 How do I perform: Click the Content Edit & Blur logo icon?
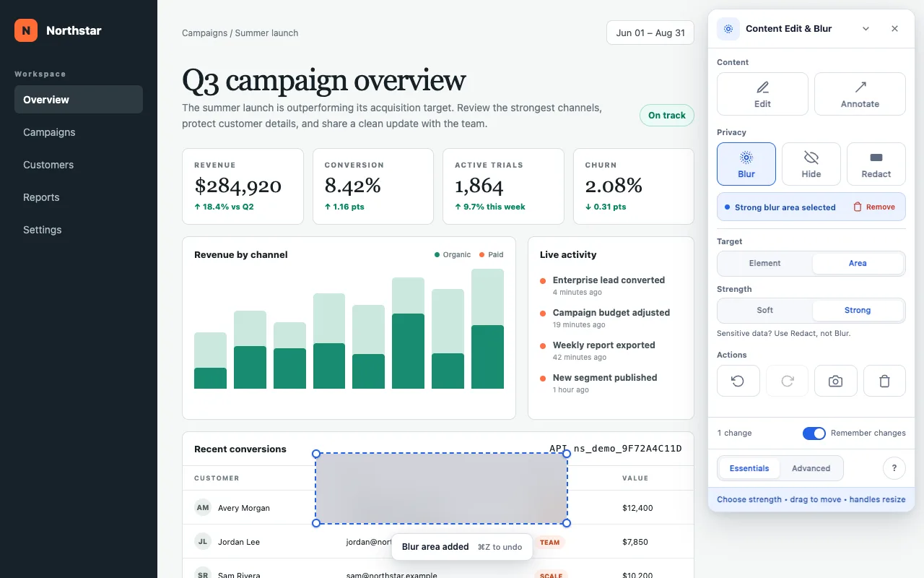click(728, 29)
